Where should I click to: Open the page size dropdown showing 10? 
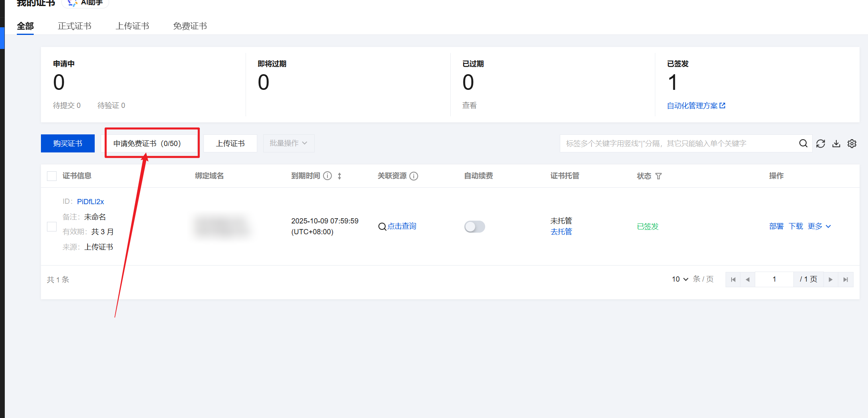(679, 279)
